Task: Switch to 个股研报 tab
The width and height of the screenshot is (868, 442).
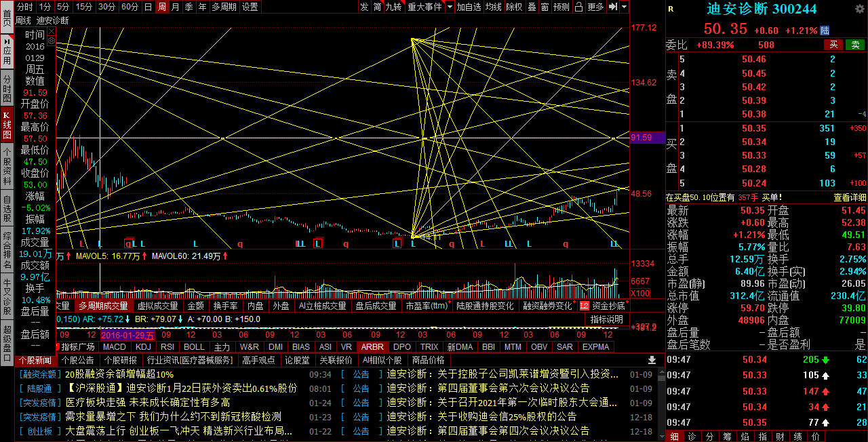Action: tap(120, 360)
